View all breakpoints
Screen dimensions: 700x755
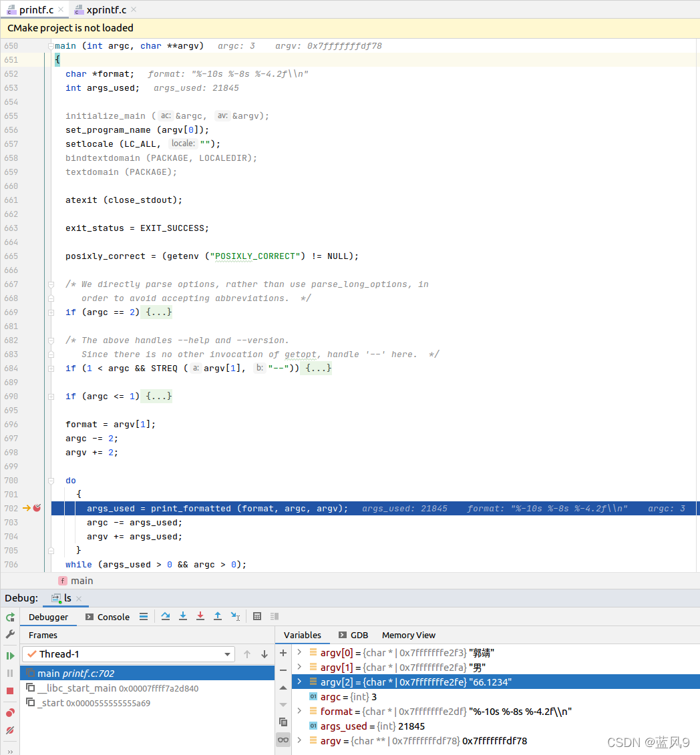point(10,713)
